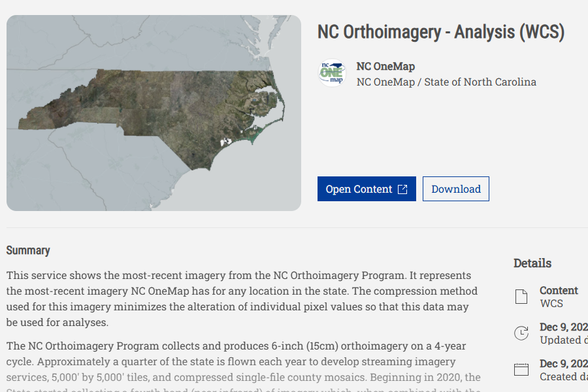
Task: Select the North Carolina orthoimagery map thumbnail
Action: pyautogui.click(x=154, y=113)
